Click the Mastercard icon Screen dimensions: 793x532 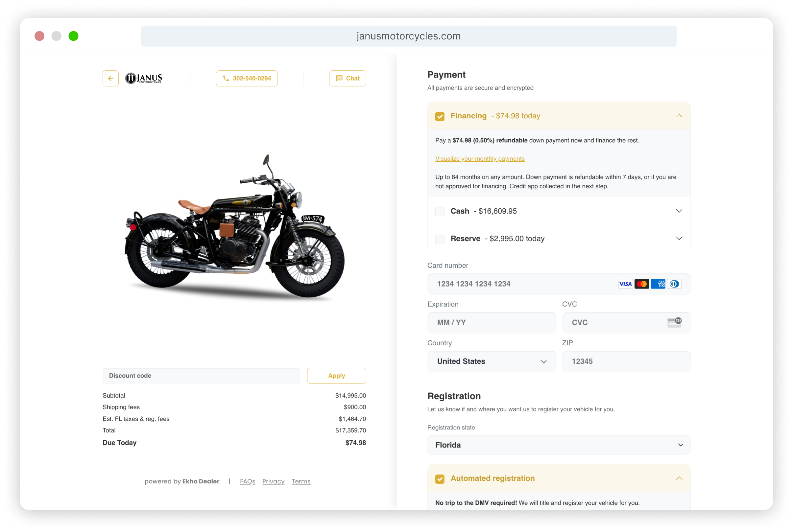[x=641, y=284]
